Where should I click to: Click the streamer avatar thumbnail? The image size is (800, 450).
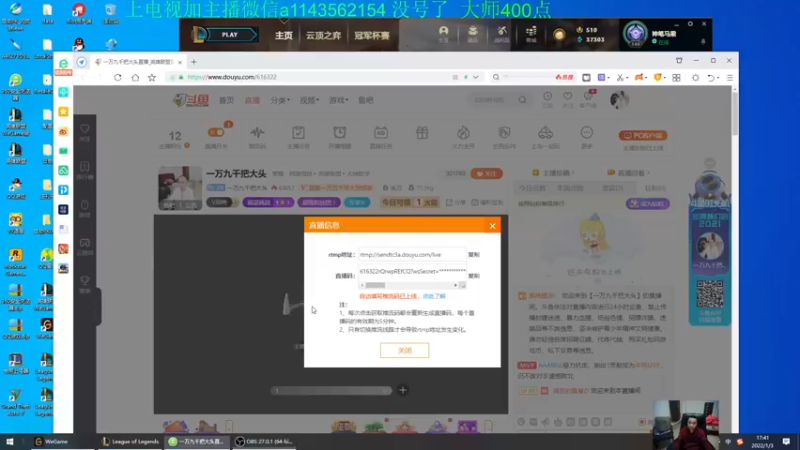tap(180, 188)
